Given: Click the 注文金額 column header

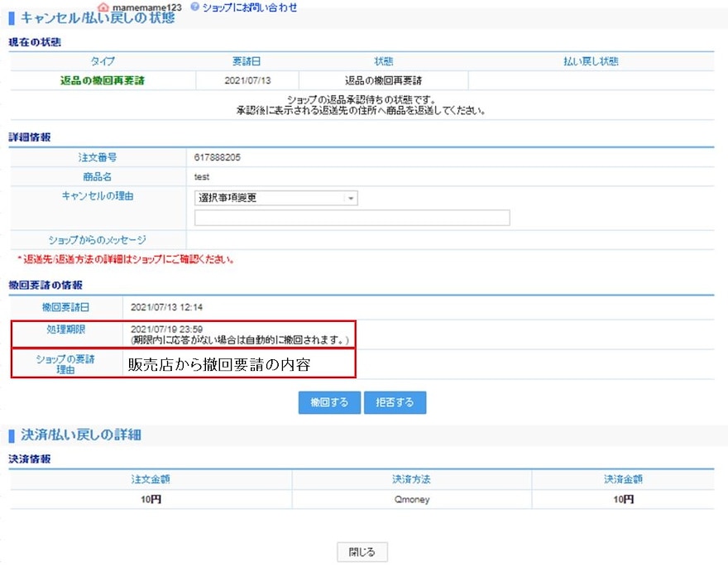Looking at the screenshot, I should (x=151, y=479).
